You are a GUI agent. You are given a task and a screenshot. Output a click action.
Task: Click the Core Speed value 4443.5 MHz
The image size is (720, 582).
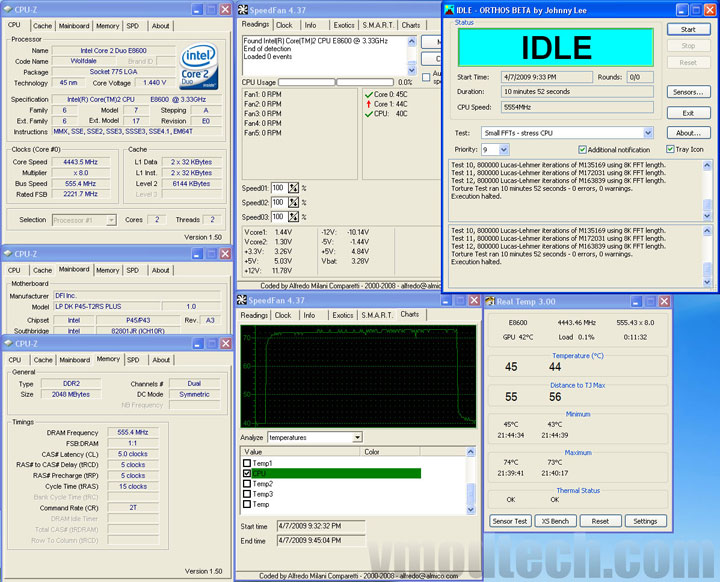click(80, 162)
